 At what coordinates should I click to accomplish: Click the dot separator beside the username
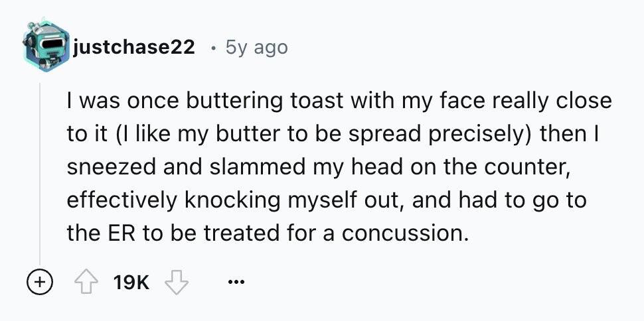tap(212, 49)
